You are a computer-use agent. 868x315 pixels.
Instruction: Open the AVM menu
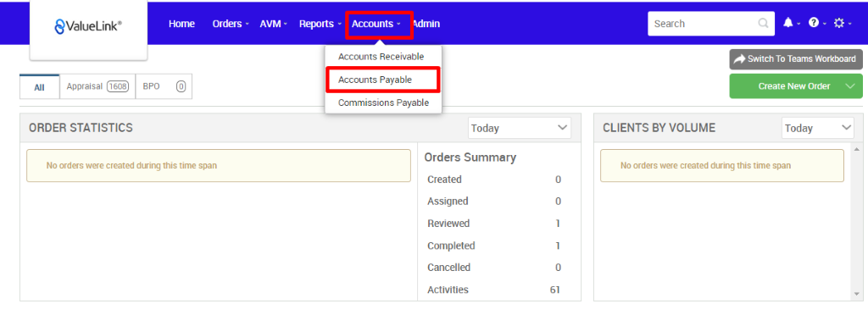(274, 24)
